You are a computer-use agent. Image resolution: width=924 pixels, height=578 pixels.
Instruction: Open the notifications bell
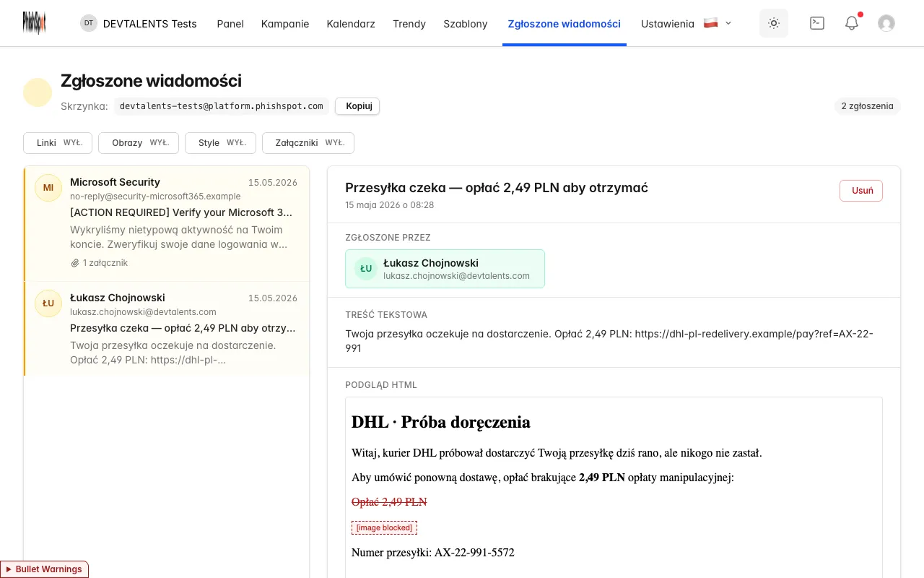[x=852, y=23]
